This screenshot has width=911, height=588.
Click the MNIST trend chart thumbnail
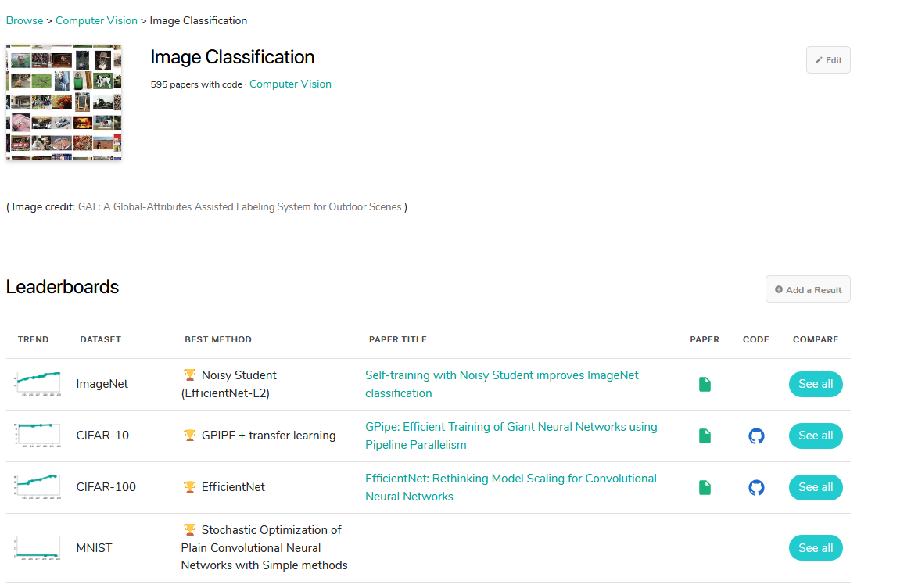tap(38, 547)
